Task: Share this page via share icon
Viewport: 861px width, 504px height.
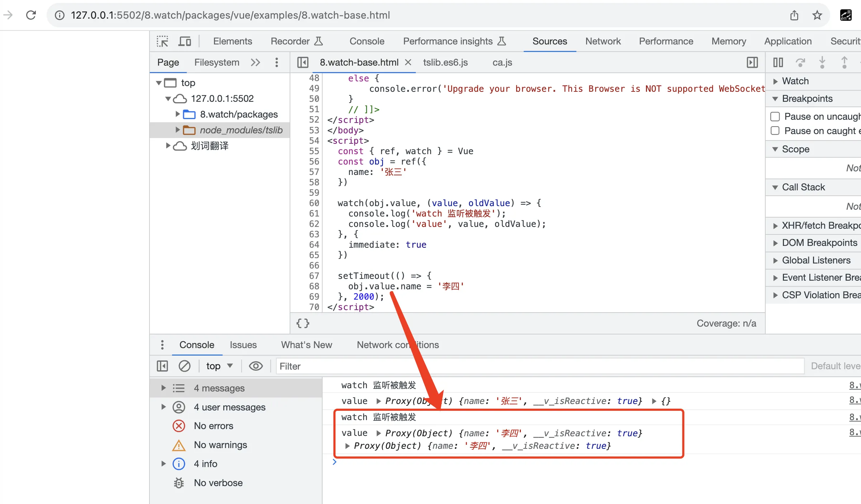Action: (794, 15)
